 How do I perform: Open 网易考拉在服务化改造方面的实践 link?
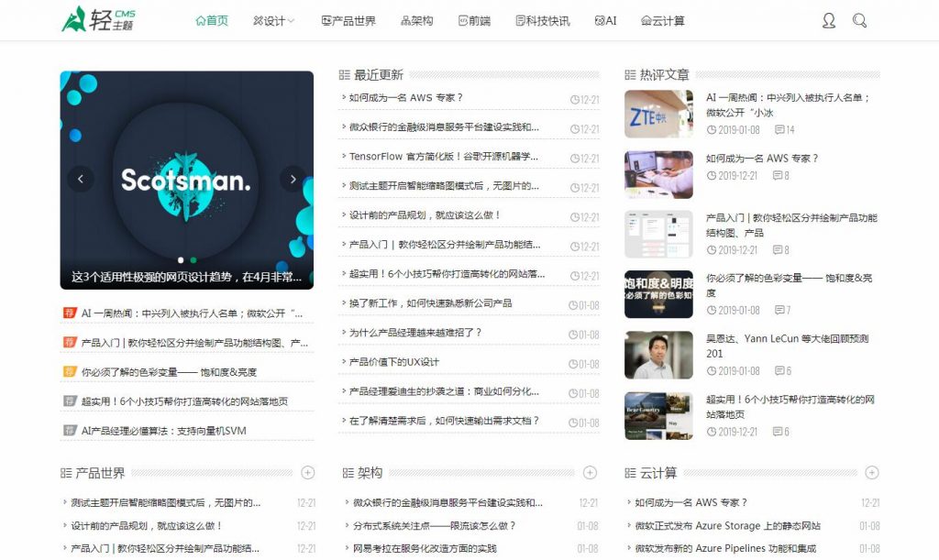tap(425, 549)
